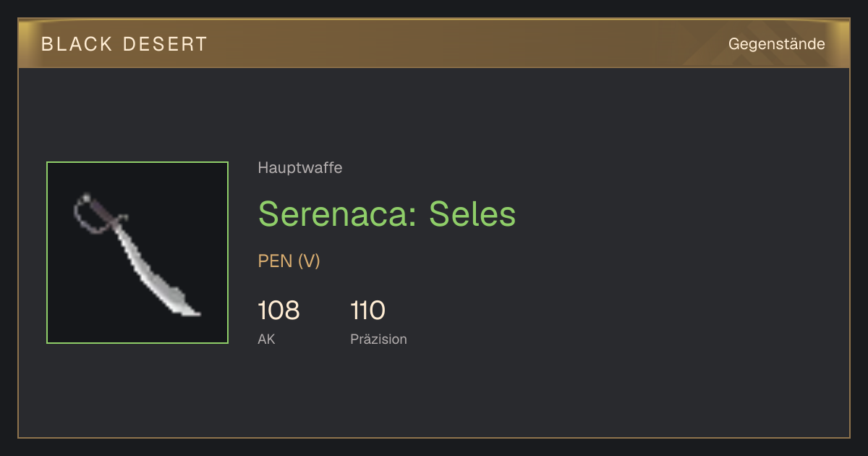Select the PEN (V) enhancement level
Image resolution: width=868 pixels, height=456 pixels.
289,261
